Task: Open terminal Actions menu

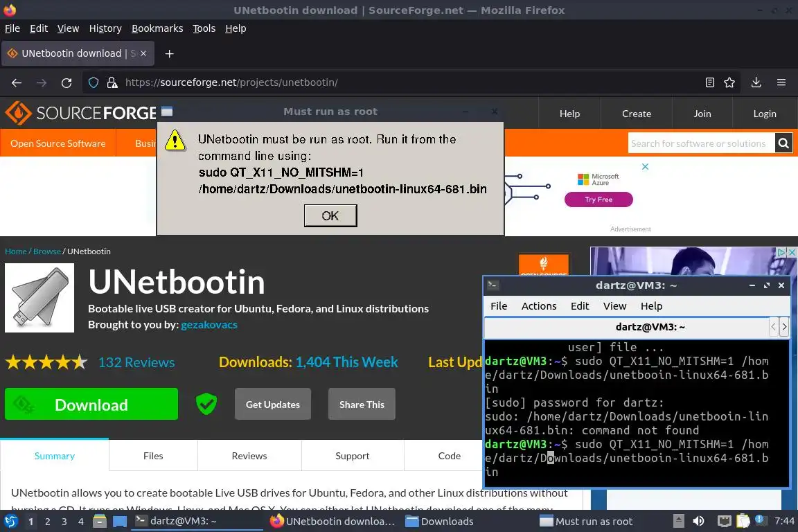Action: (x=538, y=306)
